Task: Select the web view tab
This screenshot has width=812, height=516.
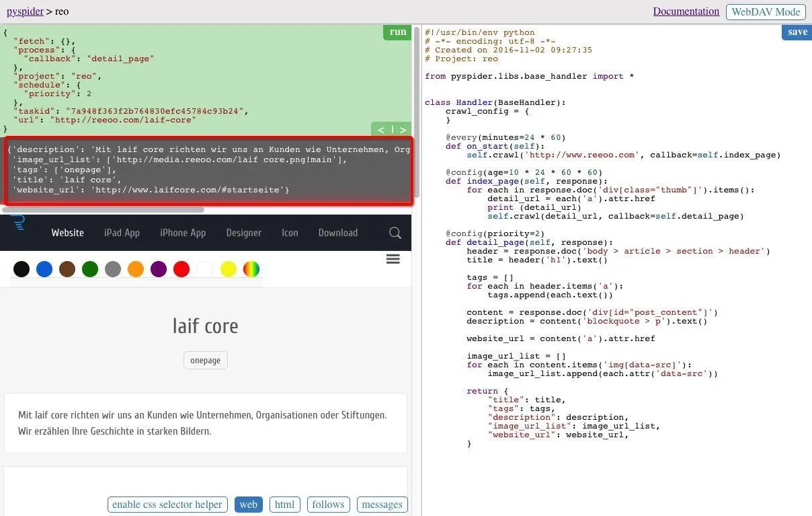Action: click(249, 505)
